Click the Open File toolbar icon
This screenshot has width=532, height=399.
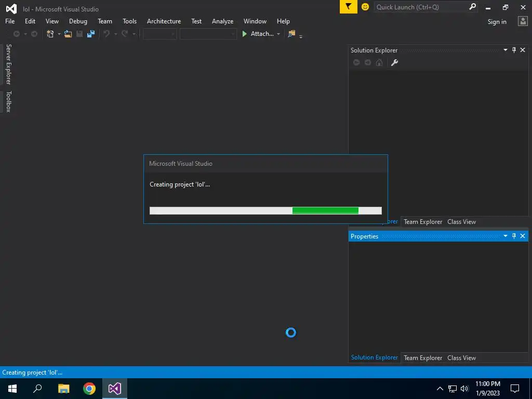pos(68,34)
